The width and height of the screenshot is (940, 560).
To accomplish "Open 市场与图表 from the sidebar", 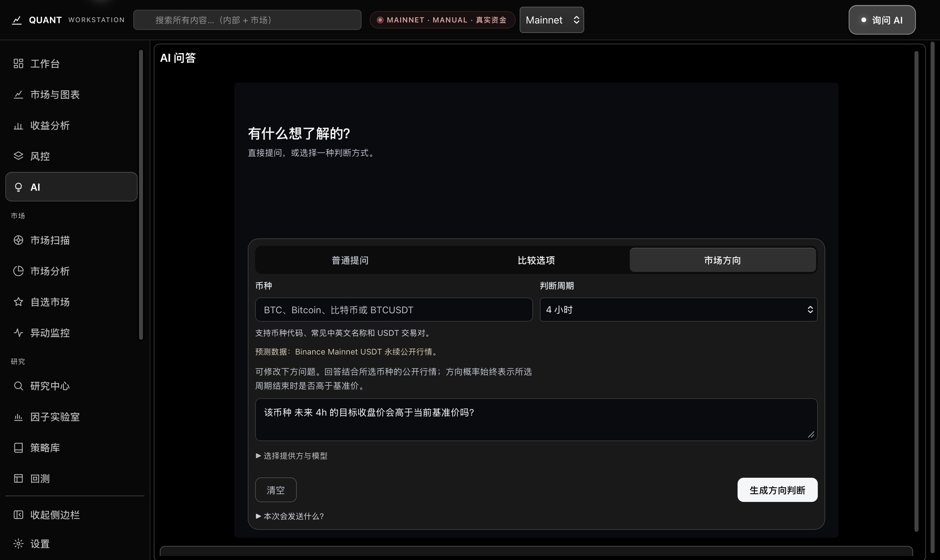I will coord(71,94).
